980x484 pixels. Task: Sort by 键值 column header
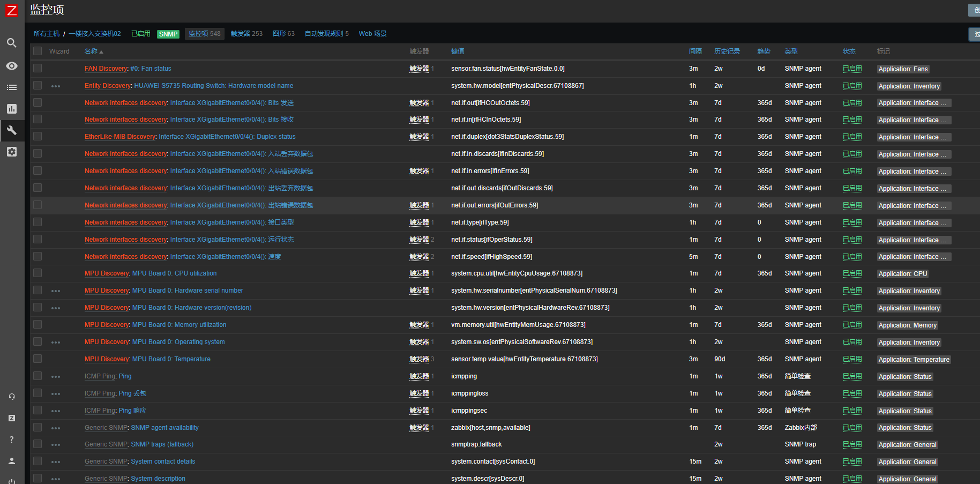click(x=458, y=51)
